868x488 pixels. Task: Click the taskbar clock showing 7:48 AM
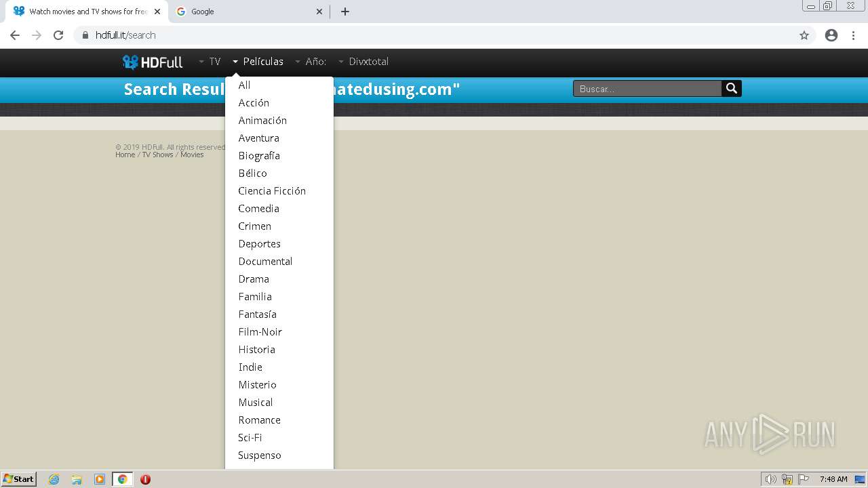(x=833, y=479)
